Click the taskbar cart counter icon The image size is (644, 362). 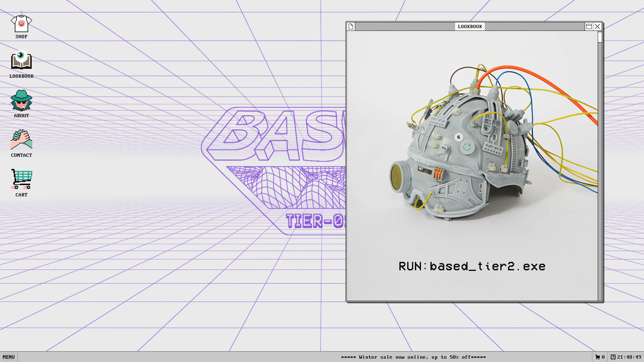tap(600, 357)
